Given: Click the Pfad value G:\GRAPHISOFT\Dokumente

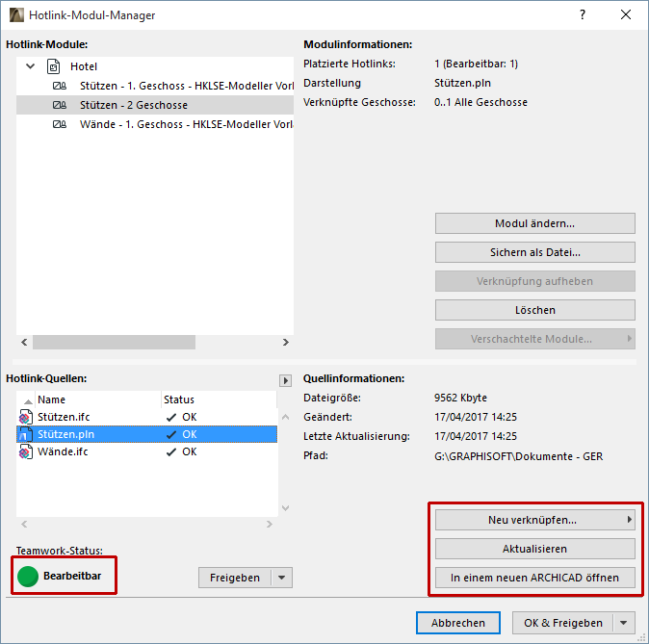Looking at the screenshot, I should pyautogui.click(x=518, y=456).
